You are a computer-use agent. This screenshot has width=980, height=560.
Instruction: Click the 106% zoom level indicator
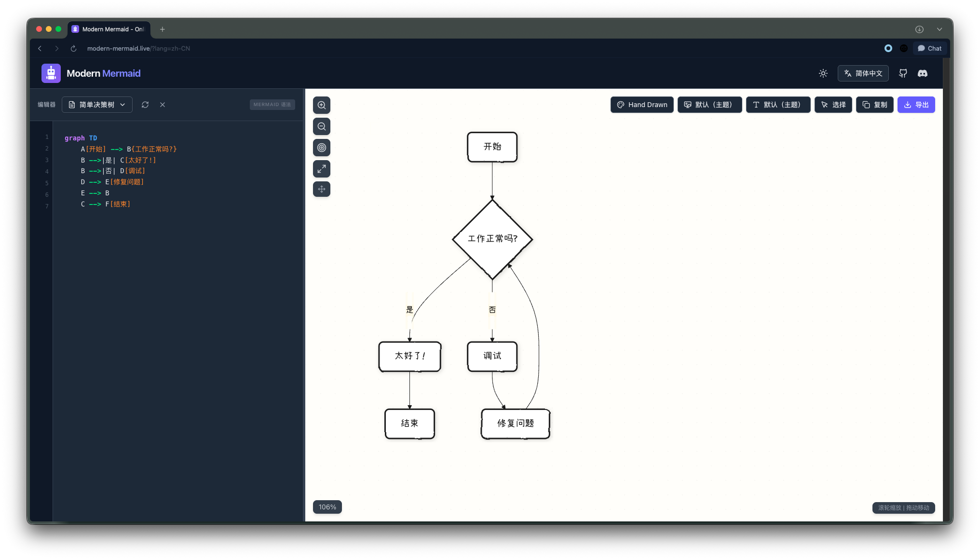327,507
